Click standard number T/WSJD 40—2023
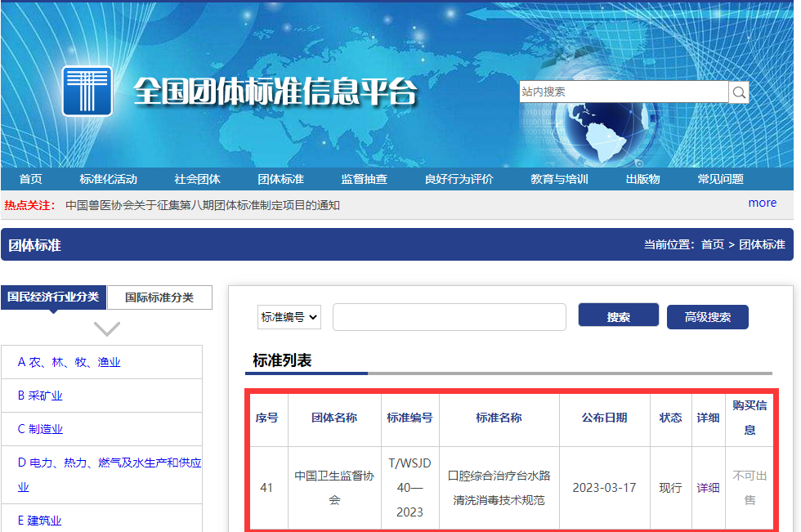The image size is (801, 532). tap(409, 488)
